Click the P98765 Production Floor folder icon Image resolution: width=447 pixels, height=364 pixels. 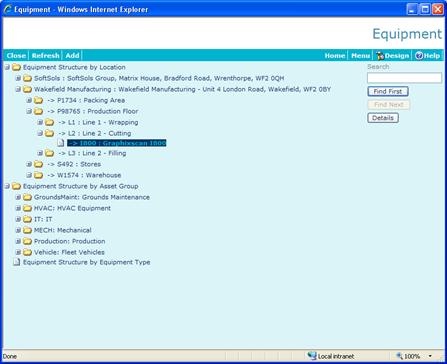click(x=38, y=111)
